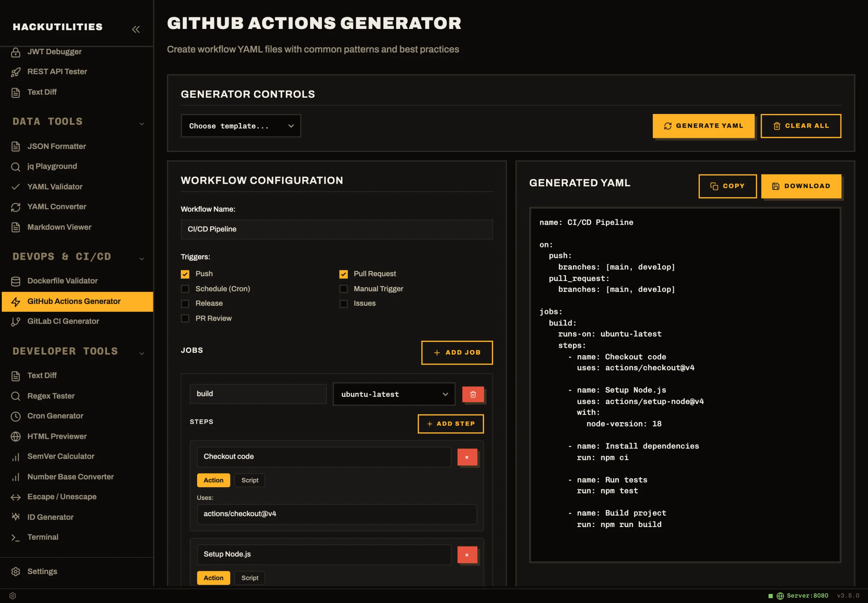Click the HACKUTILITIES logo text
The image size is (868, 603).
[x=58, y=27]
